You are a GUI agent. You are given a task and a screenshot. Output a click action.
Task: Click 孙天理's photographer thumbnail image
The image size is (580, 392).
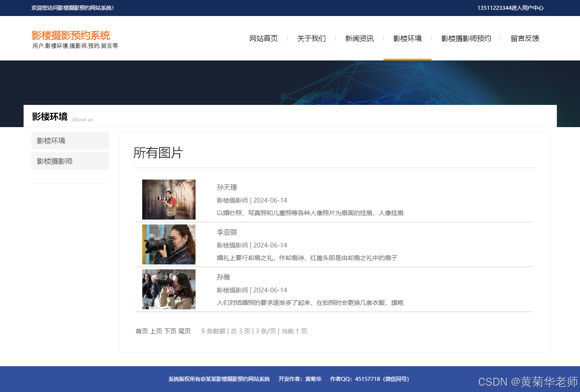[x=168, y=199]
